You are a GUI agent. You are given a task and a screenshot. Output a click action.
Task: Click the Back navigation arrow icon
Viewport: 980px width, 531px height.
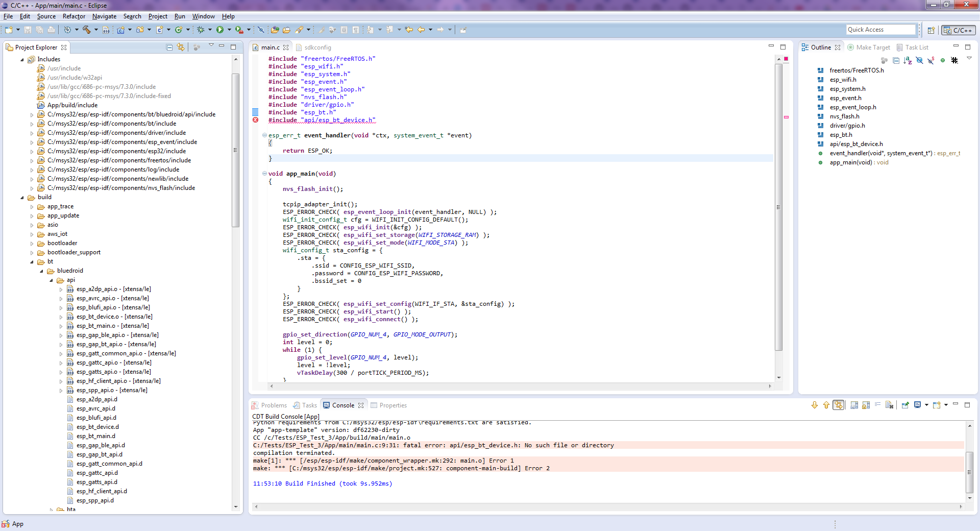(421, 30)
